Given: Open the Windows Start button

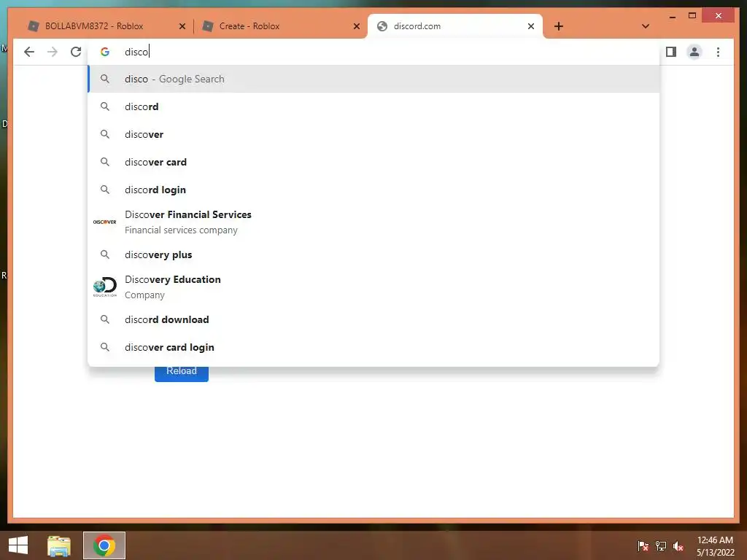Looking at the screenshot, I should [x=18, y=545].
